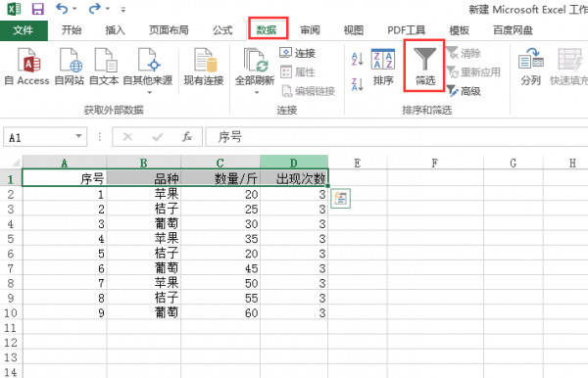588x378 pixels.
Task: Select column B header
Action: (144, 163)
